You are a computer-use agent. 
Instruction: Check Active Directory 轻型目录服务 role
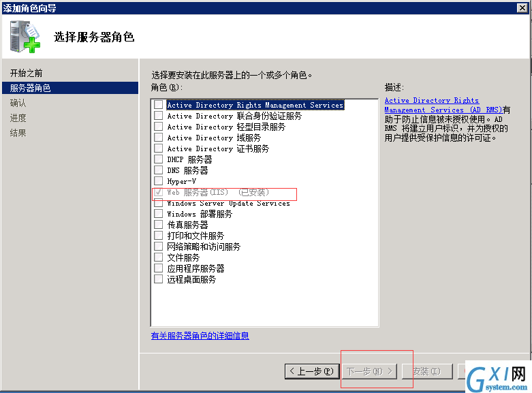coord(159,126)
